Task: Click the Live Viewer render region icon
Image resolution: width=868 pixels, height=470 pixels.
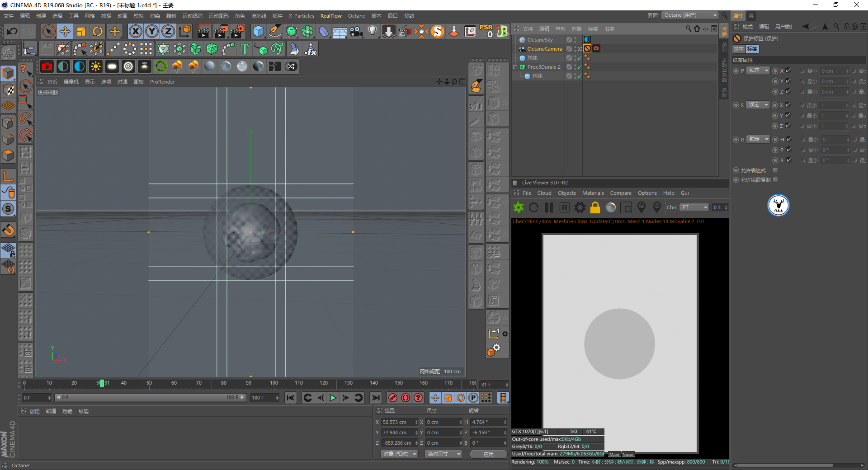Action: (x=626, y=207)
